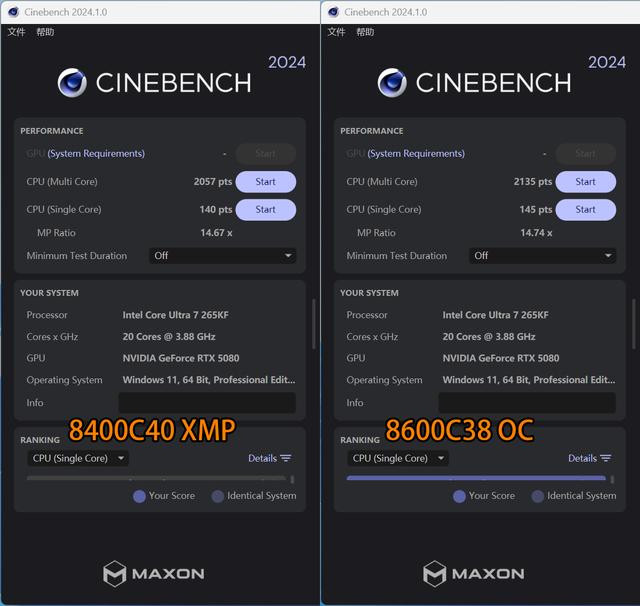Screen dimensions: 640x606
Task: Start CPU Multi Core test in right window
Action: (x=586, y=182)
